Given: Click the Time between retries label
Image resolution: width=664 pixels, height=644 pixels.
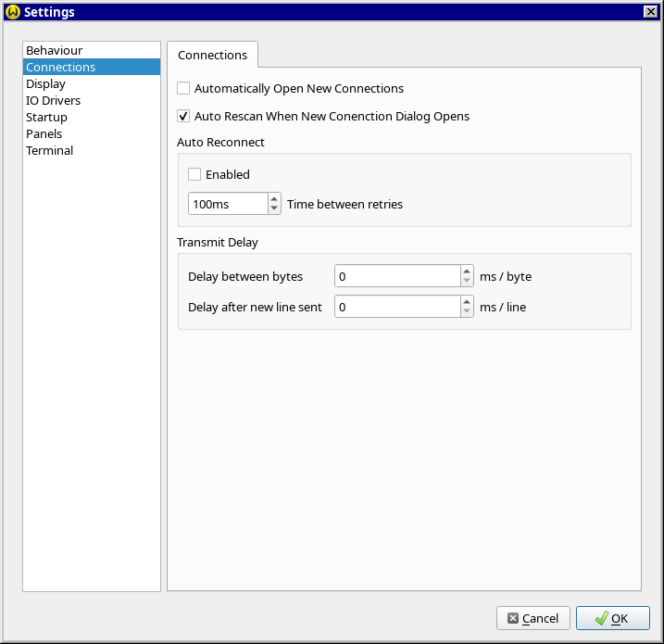Looking at the screenshot, I should tap(345, 204).
